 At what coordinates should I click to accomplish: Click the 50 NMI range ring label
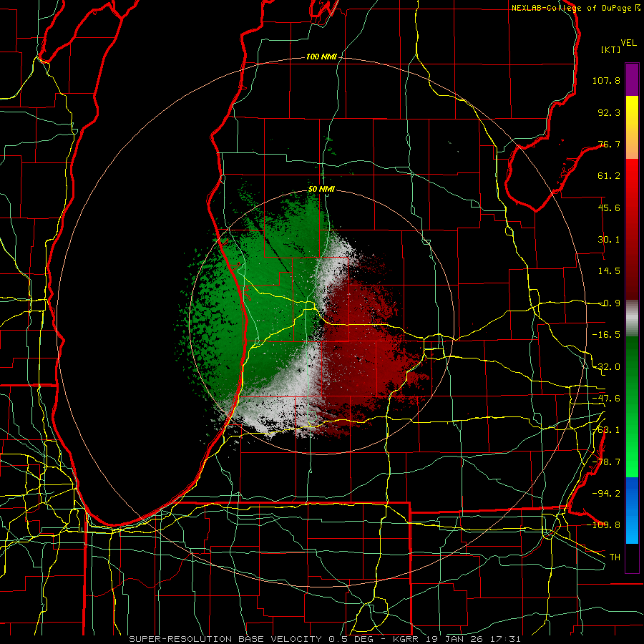321,190
